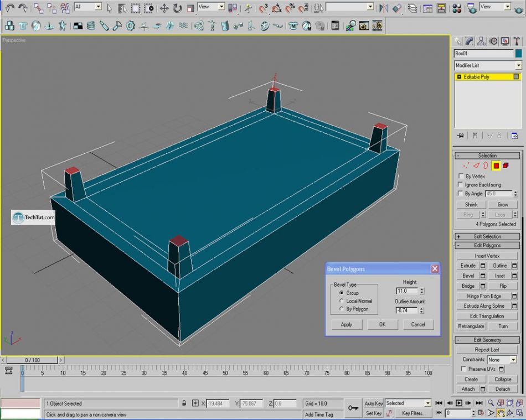Click the selection lock toggle icon
Screen dimensions: 526x420
click(x=184, y=403)
